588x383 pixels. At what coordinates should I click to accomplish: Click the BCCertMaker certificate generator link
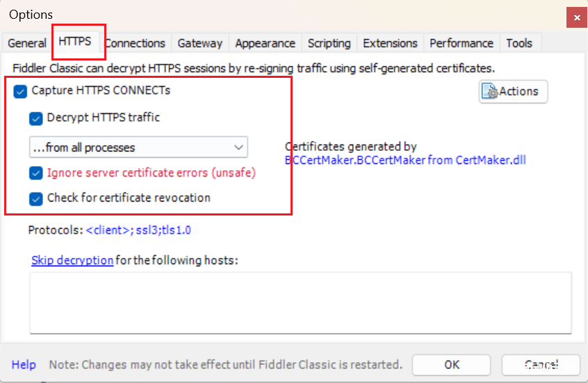(405, 160)
